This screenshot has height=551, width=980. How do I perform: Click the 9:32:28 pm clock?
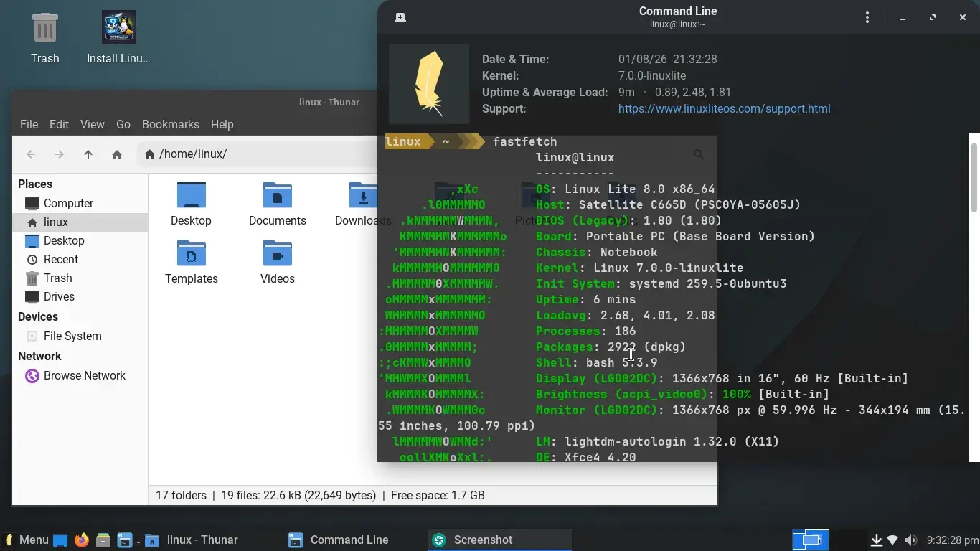952,540
